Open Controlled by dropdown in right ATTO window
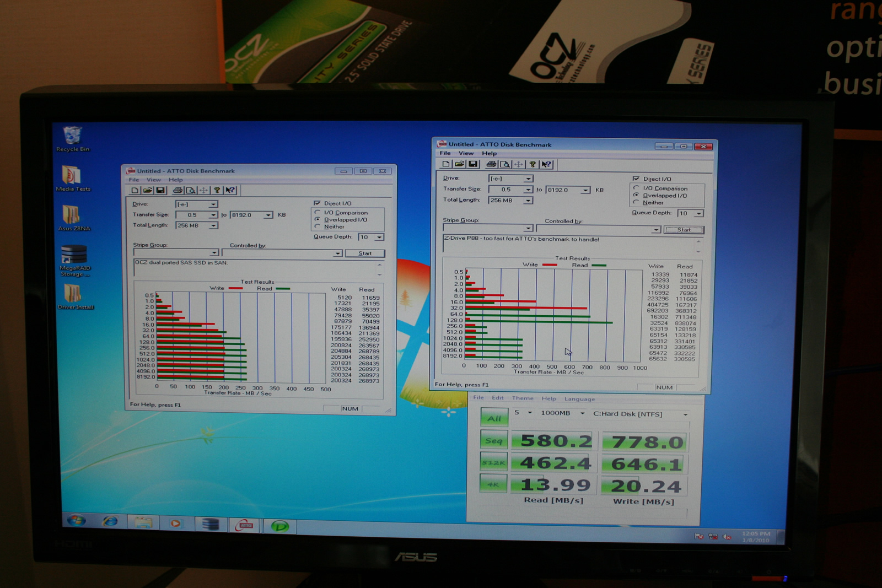This screenshot has height=588, width=882. [x=656, y=230]
